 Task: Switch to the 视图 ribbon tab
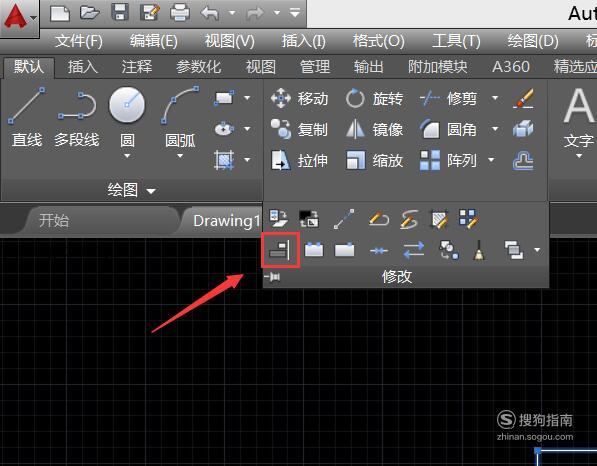click(261, 67)
